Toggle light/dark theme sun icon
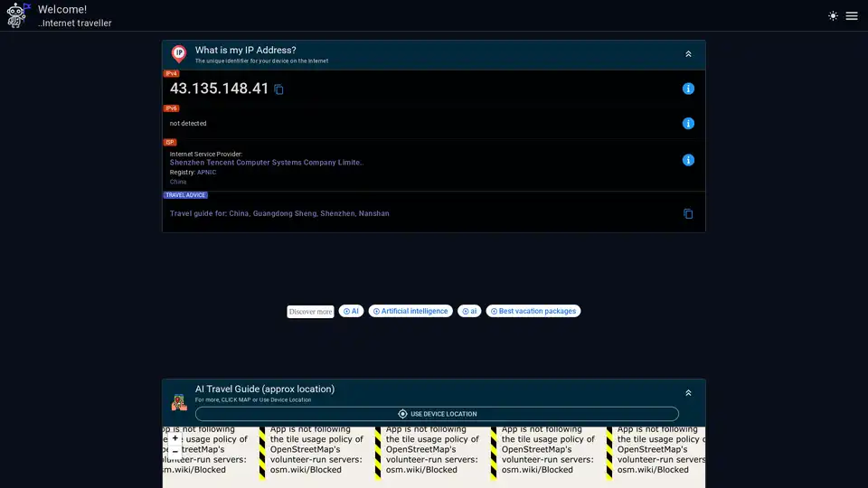Screen dimensions: 868x488 833,16
